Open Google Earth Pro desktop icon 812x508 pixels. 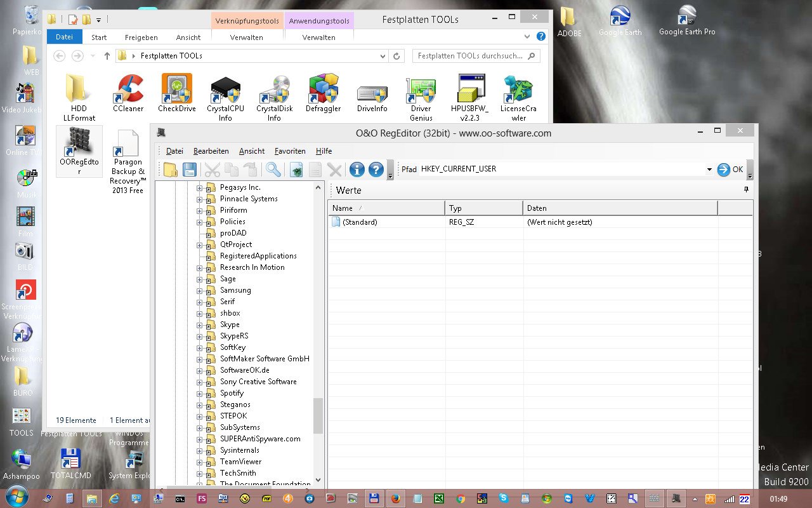tap(687, 20)
